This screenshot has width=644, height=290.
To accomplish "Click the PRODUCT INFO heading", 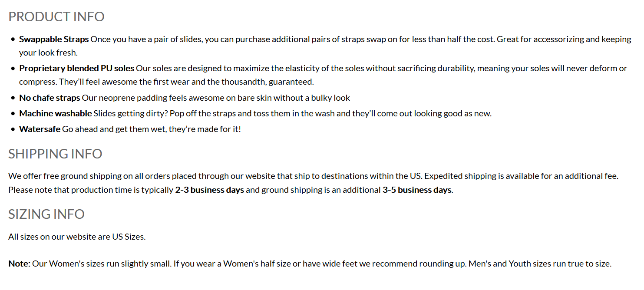I will coord(56,16).
